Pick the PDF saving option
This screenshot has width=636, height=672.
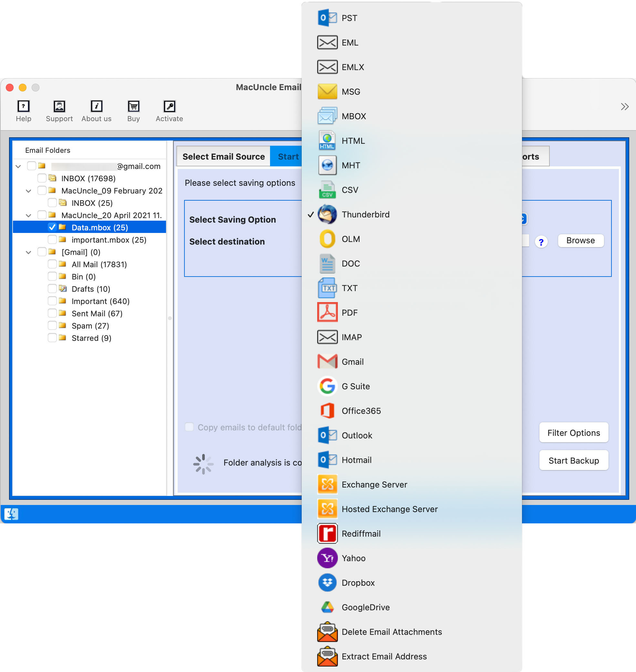coord(349,312)
